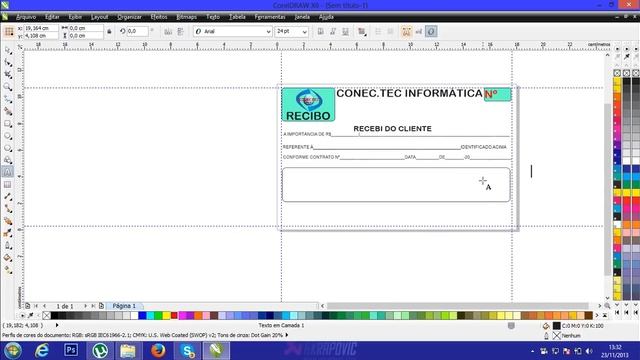
Task: Select the Crop tool
Action: [8, 75]
